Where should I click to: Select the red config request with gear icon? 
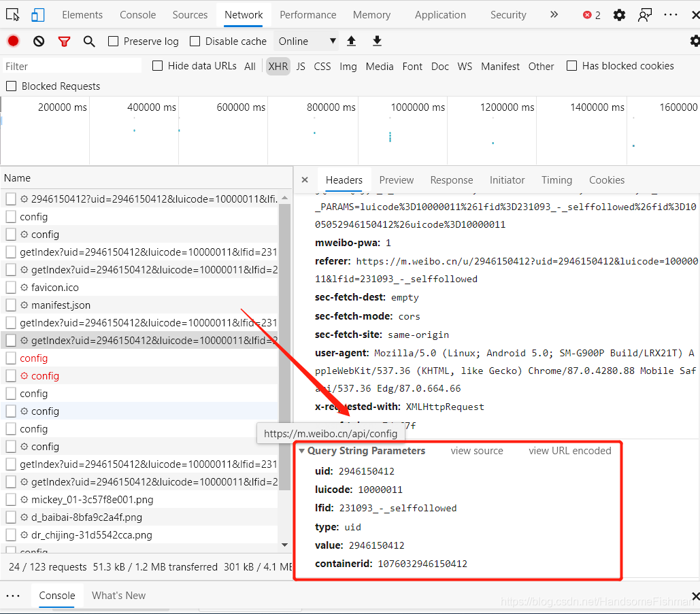(139, 376)
